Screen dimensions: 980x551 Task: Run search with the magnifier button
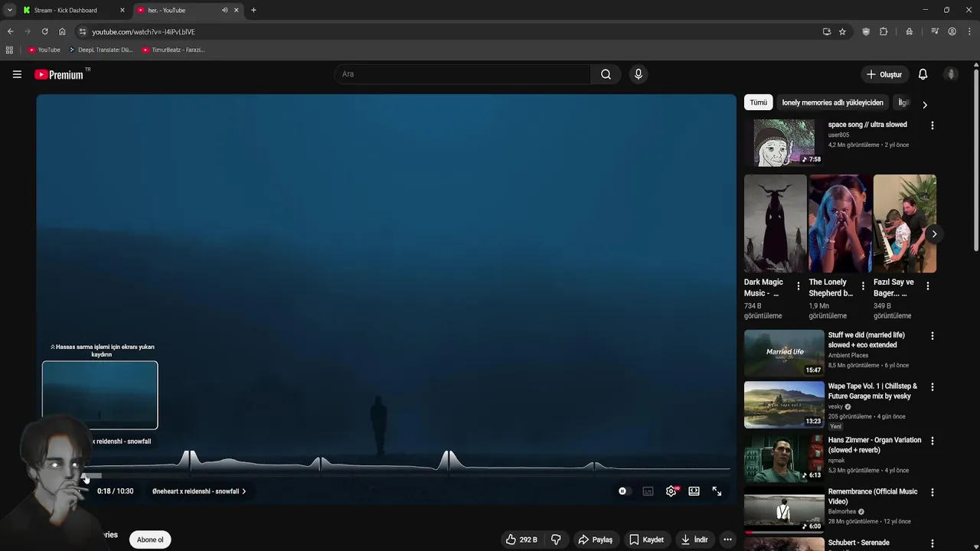point(606,74)
